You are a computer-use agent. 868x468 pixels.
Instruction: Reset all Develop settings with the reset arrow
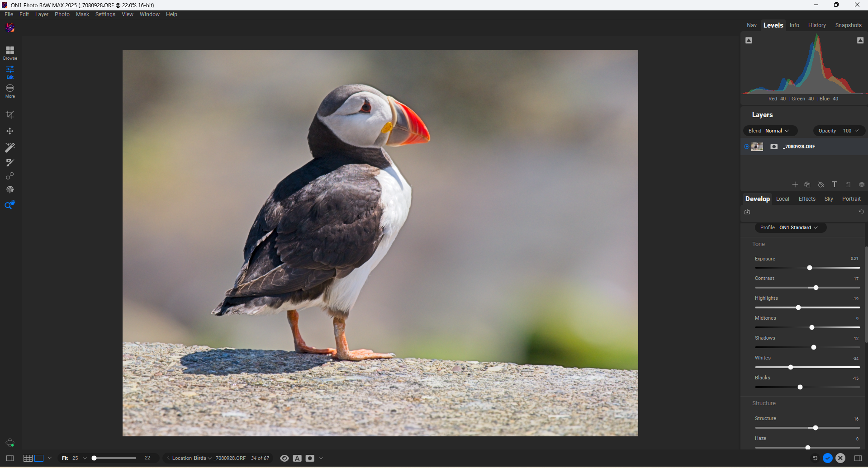(x=861, y=212)
